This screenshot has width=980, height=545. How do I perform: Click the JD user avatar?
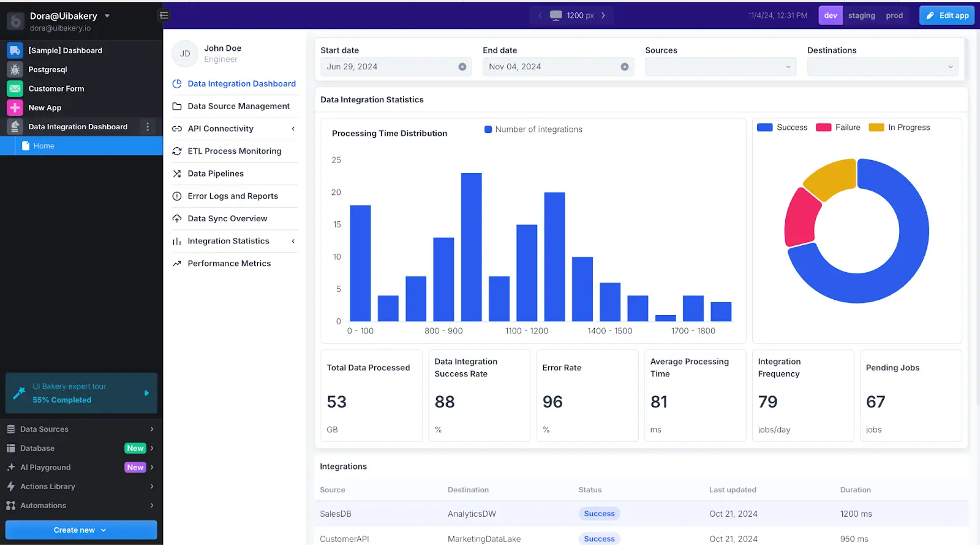[185, 54]
